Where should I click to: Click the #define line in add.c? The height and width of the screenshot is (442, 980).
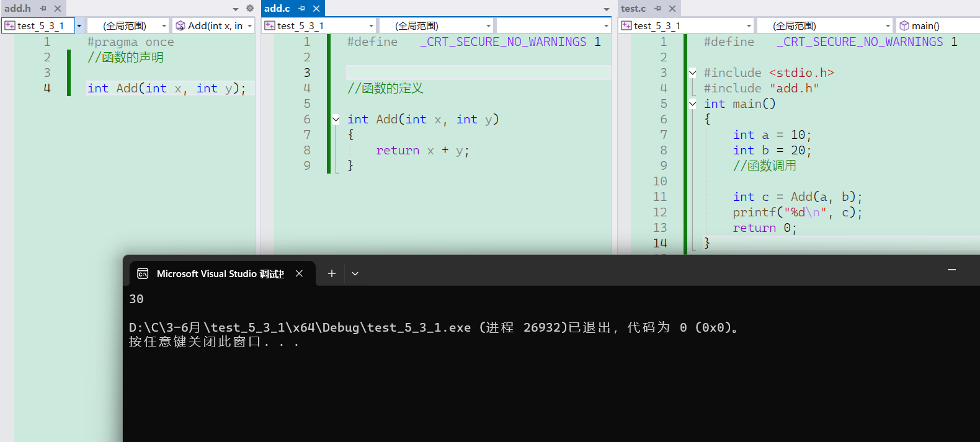[474, 42]
